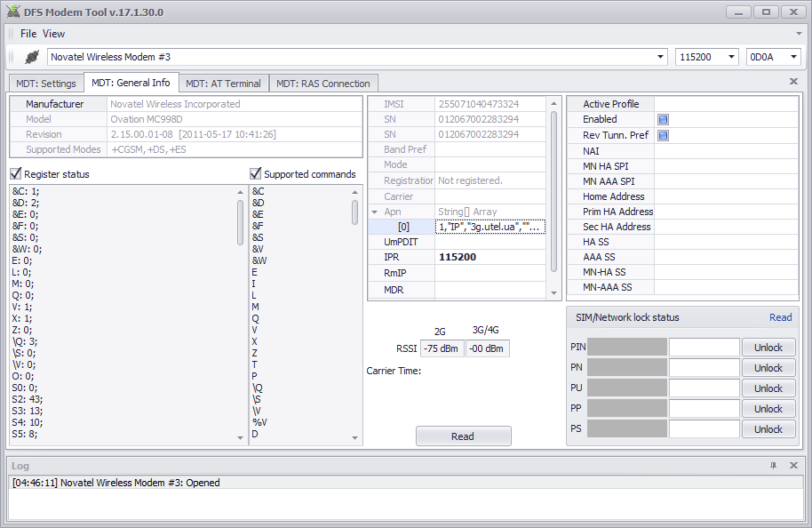Open the File menu
Image resolution: width=812 pixels, height=528 pixels.
(x=28, y=34)
